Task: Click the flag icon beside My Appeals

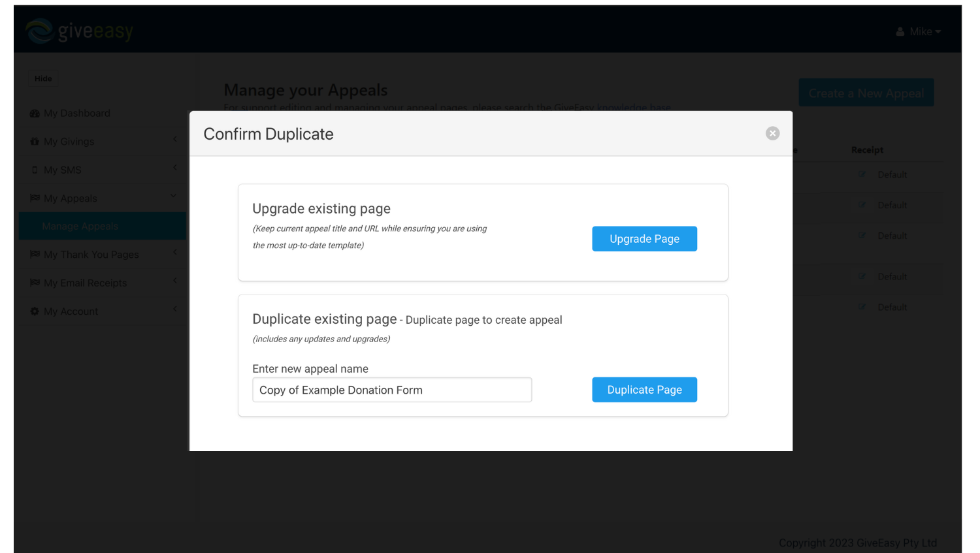Action: pyautogui.click(x=34, y=198)
